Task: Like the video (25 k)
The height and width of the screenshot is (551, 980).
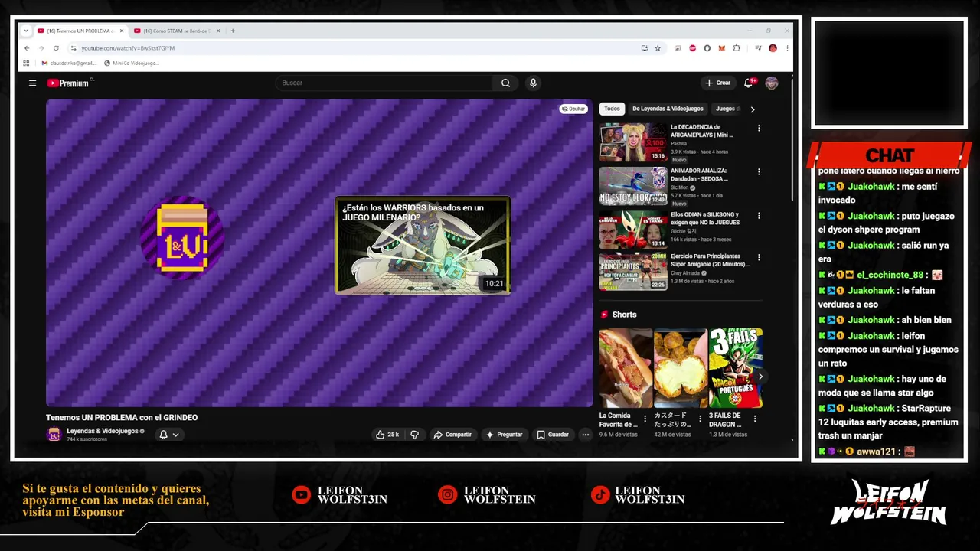Action: tap(387, 435)
